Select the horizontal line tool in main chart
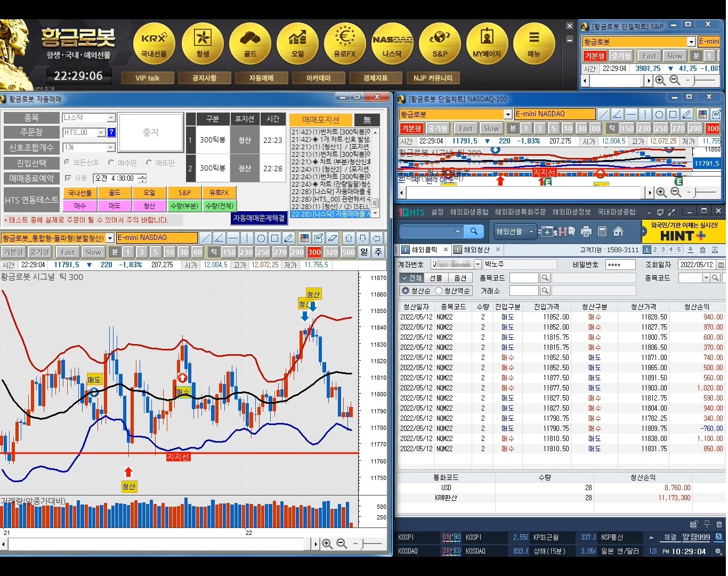 tap(233, 238)
